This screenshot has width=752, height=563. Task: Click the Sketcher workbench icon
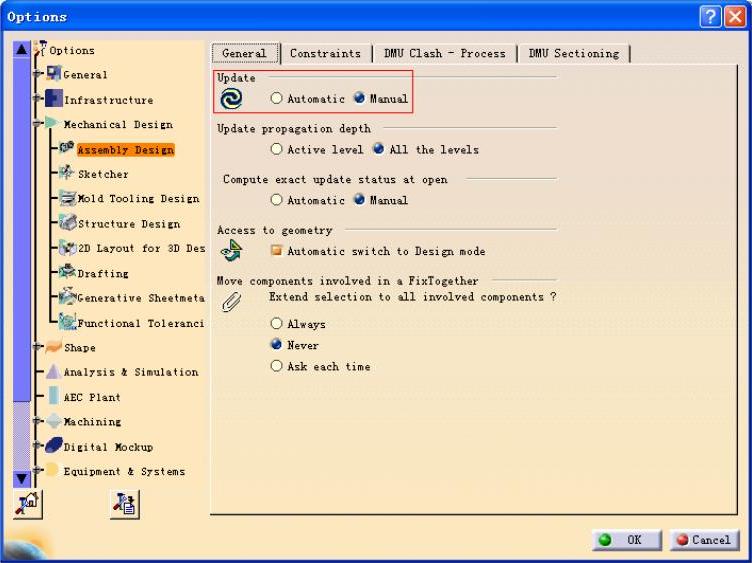[x=66, y=172]
